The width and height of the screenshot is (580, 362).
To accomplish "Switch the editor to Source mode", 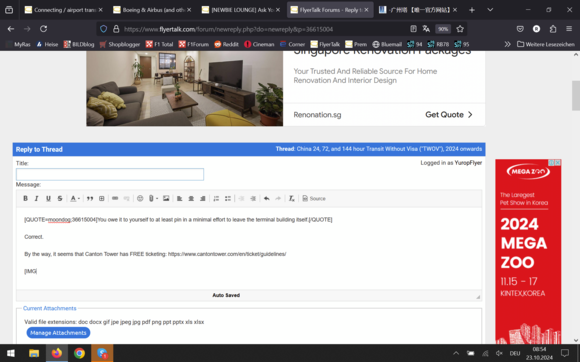I will tap(314, 199).
